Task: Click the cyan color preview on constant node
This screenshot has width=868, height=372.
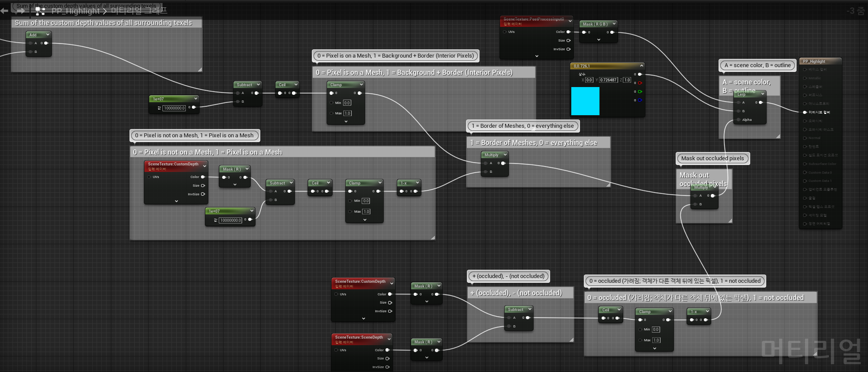Action: point(585,101)
